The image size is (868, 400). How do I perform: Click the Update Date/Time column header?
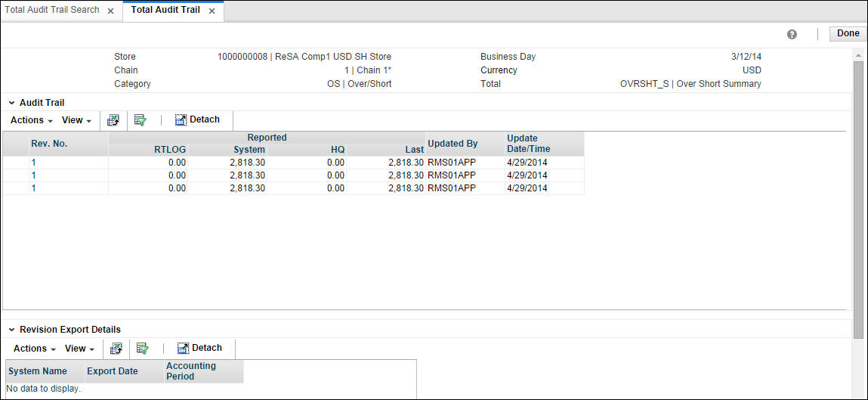(544, 144)
